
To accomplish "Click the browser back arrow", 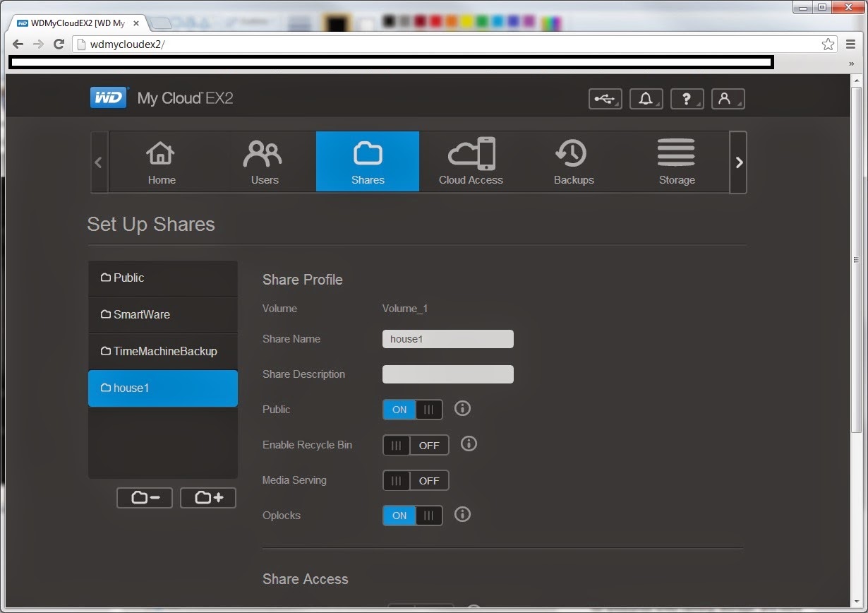I will (18, 44).
